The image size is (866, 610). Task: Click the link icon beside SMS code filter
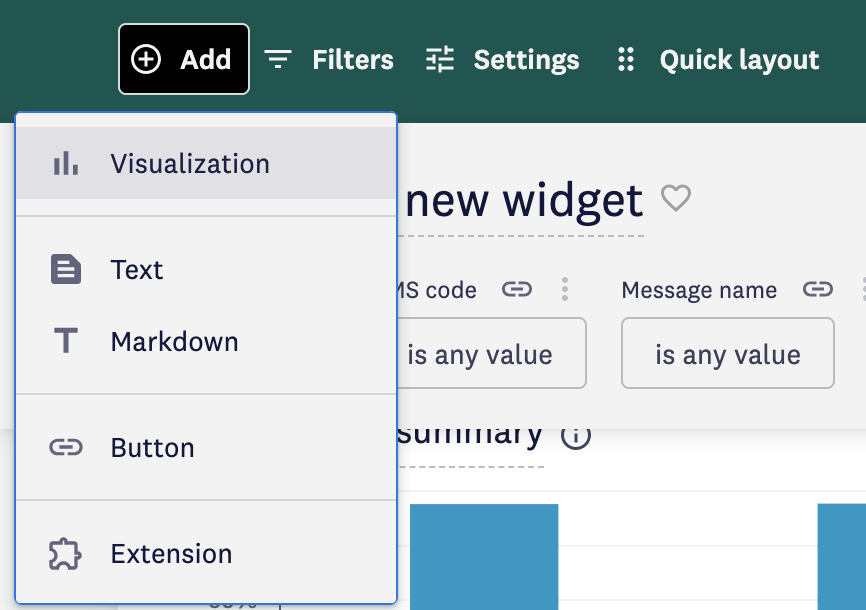click(x=518, y=289)
